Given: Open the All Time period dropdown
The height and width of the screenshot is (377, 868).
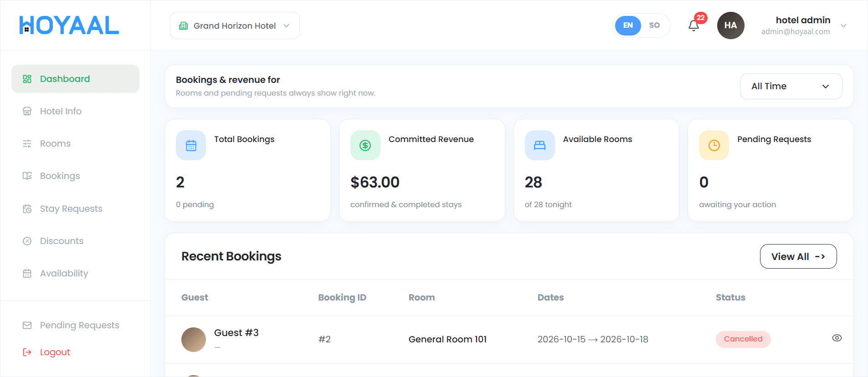Looking at the screenshot, I should (791, 86).
